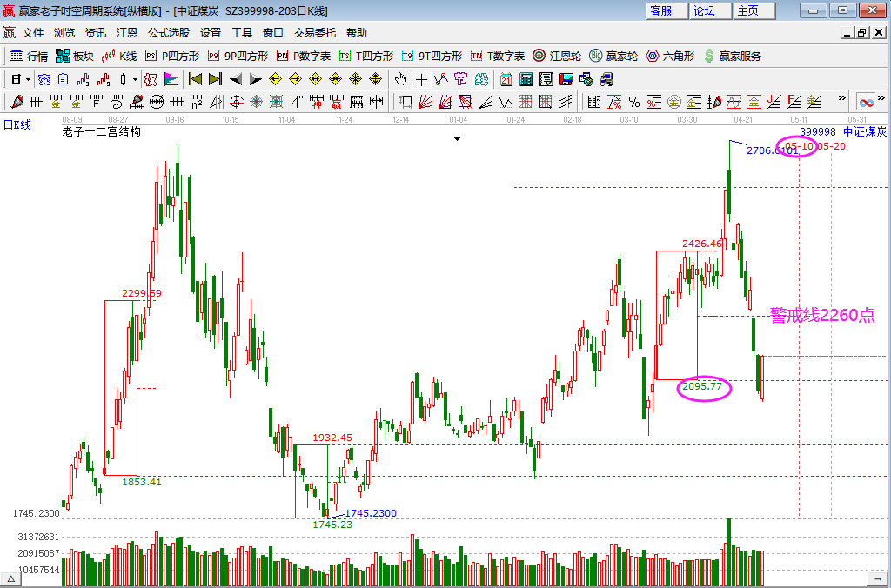
Task: Open the 公式选股 menu
Action: pyautogui.click(x=169, y=33)
